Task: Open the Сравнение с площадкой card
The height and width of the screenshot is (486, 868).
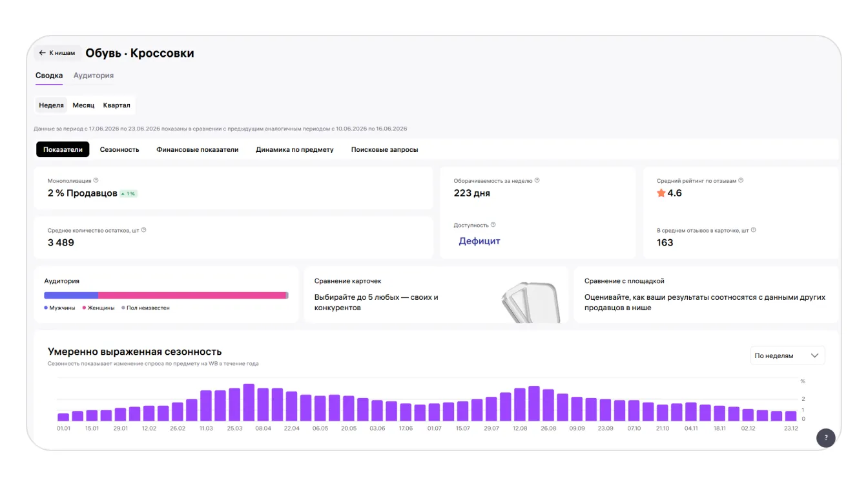Action: [x=706, y=295]
